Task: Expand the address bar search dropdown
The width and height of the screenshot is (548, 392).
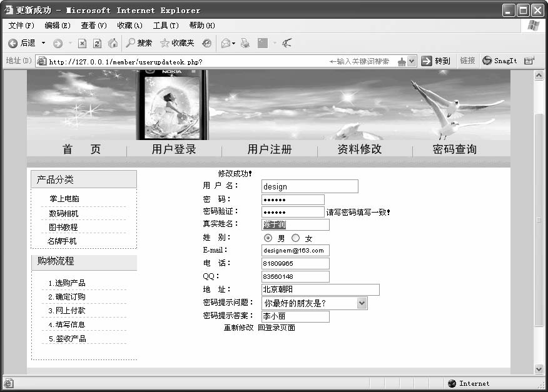Action: (x=412, y=61)
